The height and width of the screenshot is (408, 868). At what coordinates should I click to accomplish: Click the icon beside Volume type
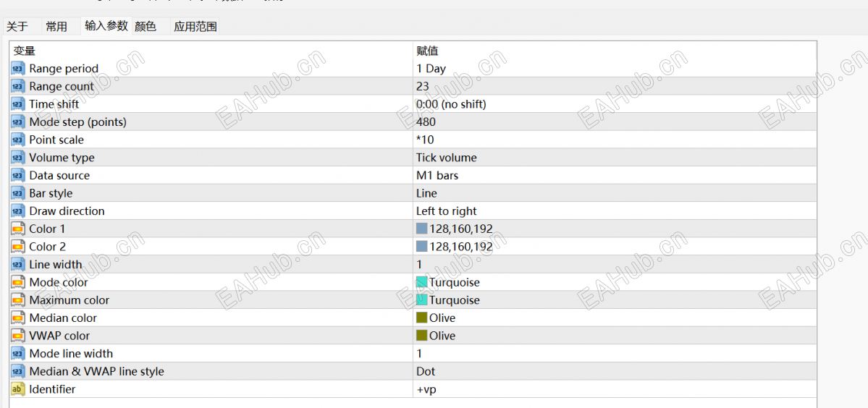coord(18,158)
